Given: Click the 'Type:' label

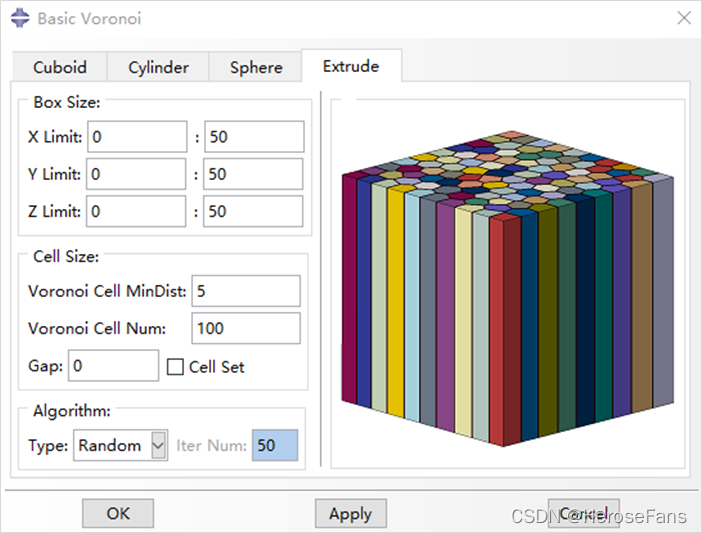Looking at the screenshot, I should click(48, 446).
